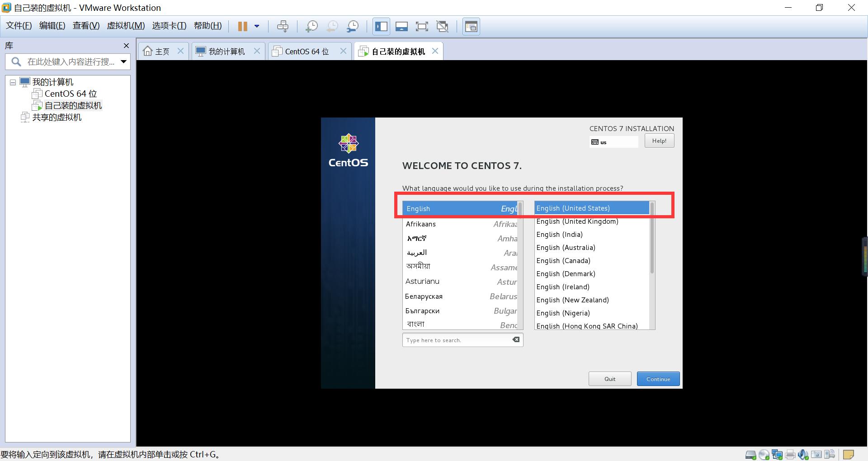Image resolution: width=868 pixels, height=461 pixels.
Task: Select English in the language list
Action: 460,208
